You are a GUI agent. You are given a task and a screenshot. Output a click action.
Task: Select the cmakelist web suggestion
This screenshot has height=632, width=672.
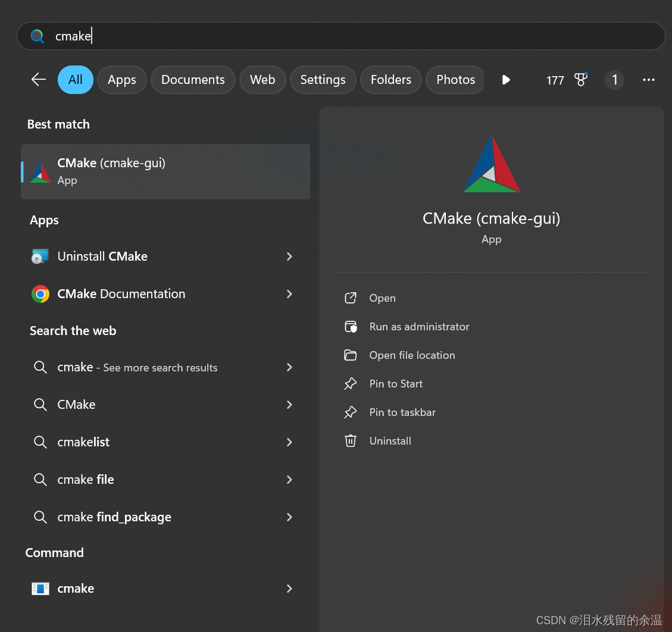click(x=165, y=442)
